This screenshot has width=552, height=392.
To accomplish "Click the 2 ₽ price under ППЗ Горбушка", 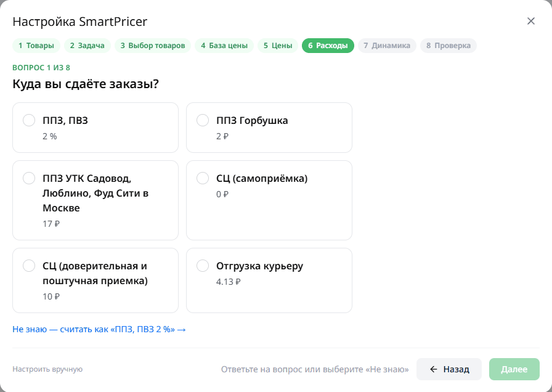I will click(x=222, y=136).
